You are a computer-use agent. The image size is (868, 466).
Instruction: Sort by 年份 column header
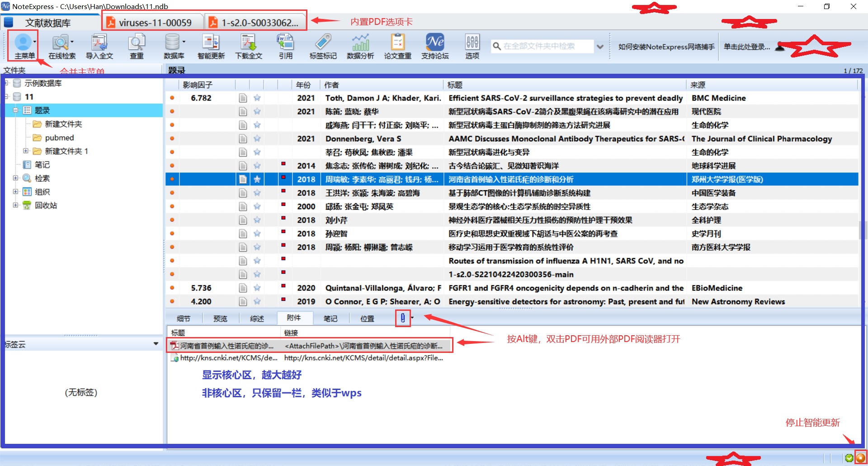point(306,85)
